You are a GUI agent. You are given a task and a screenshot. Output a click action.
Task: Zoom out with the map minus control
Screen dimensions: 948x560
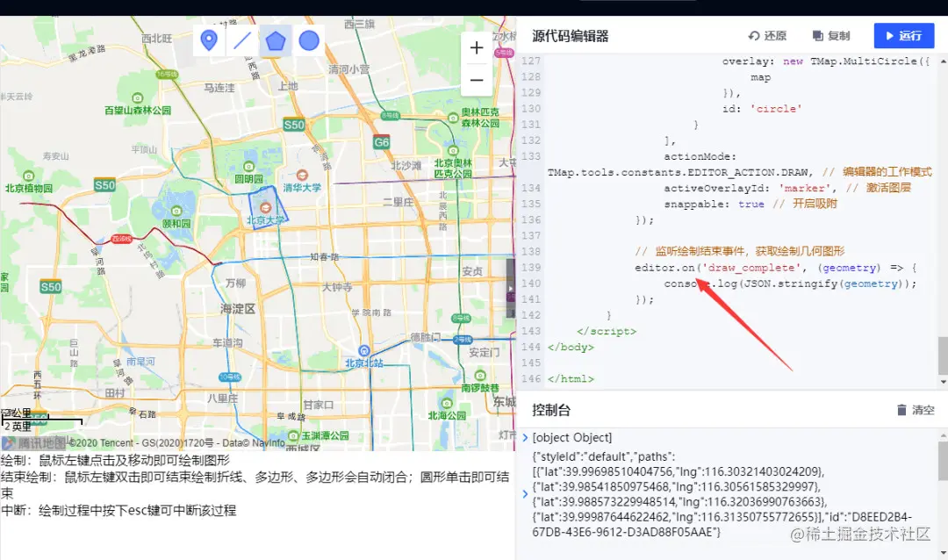click(x=476, y=79)
